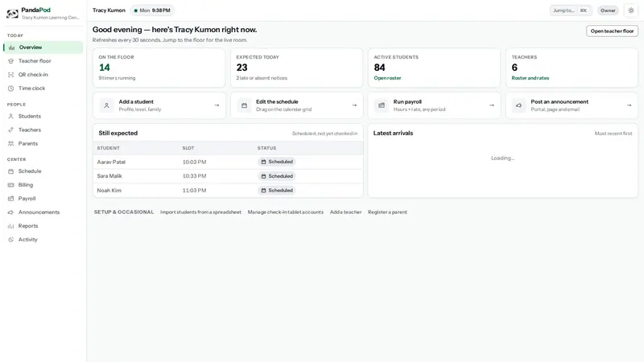Click the Scheduled badge for Sara Malik
Screen dimensions: 644x362
click(277, 176)
